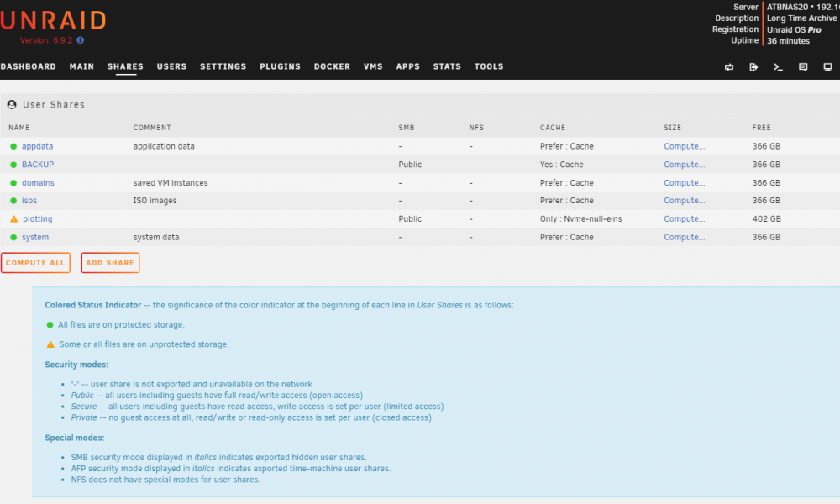Open the BACKUP share

(38, 165)
